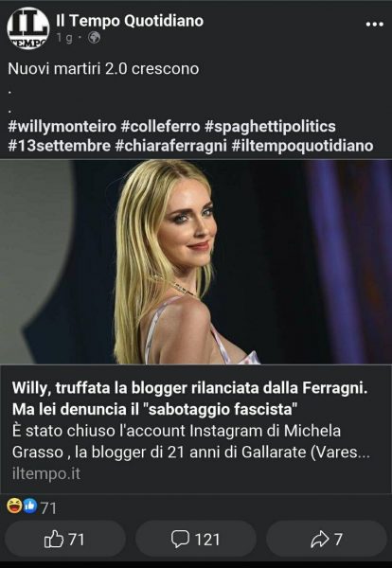Open the three-dot post options menu
This screenshot has height=568, width=392.
[x=374, y=25]
